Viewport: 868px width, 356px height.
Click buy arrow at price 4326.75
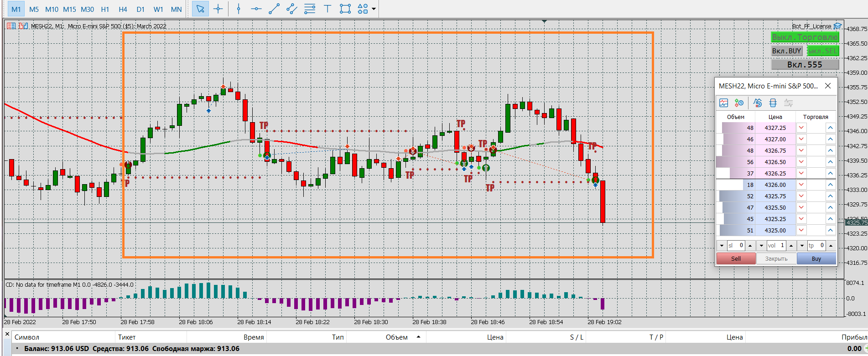[830, 151]
